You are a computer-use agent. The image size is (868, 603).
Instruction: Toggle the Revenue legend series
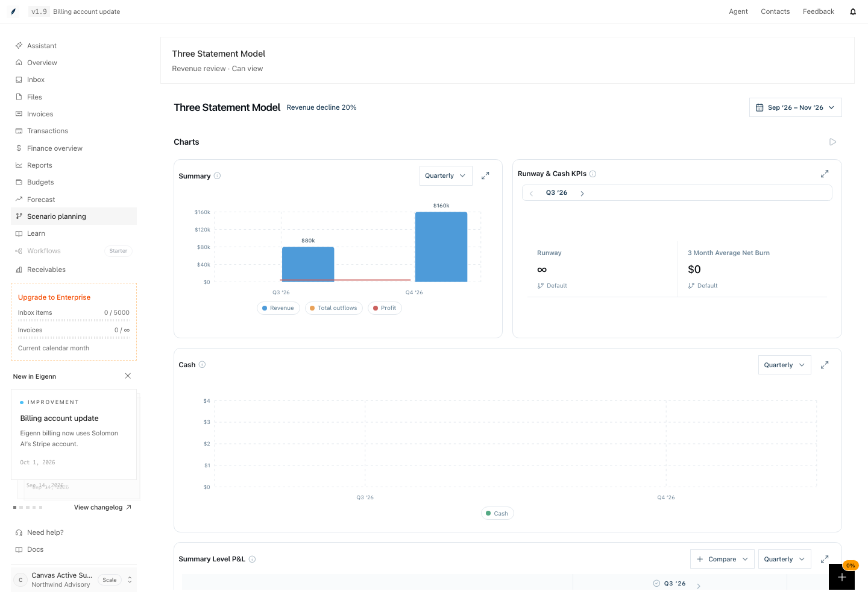coord(278,308)
